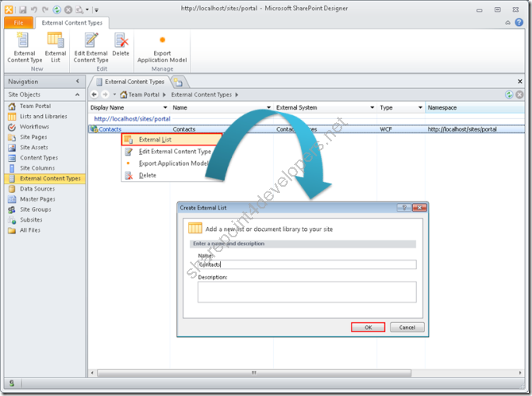Click the WCF type cell in Contacts row

[386, 129]
